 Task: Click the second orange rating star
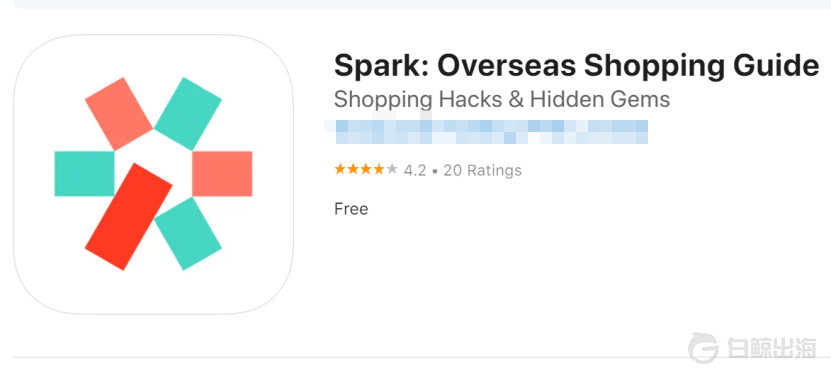click(x=353, y=169)
